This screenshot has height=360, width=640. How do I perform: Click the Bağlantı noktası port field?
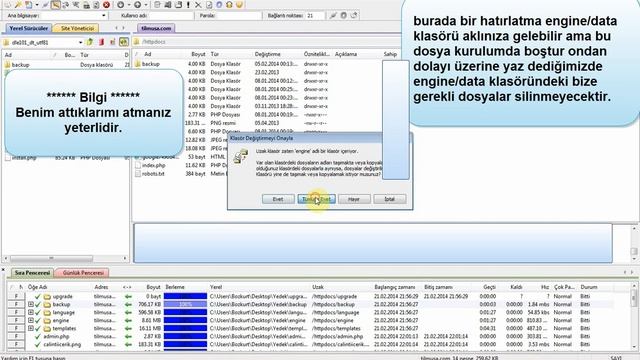[315, 16]
